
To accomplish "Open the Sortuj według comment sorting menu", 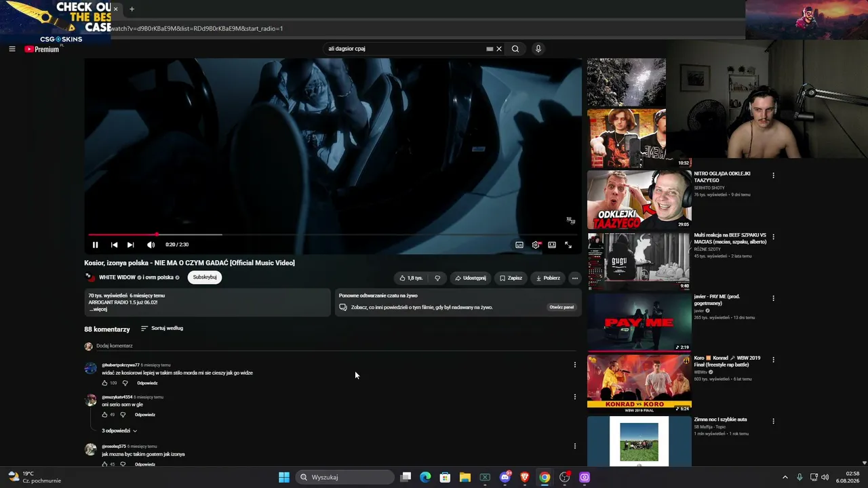I will point(162,328).
